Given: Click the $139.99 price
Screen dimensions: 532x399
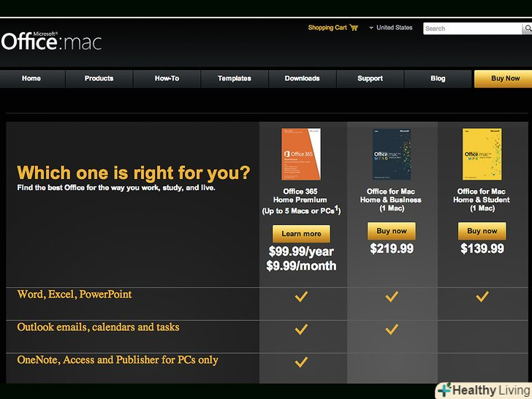Looking at the screenshot, I should 482,248.
